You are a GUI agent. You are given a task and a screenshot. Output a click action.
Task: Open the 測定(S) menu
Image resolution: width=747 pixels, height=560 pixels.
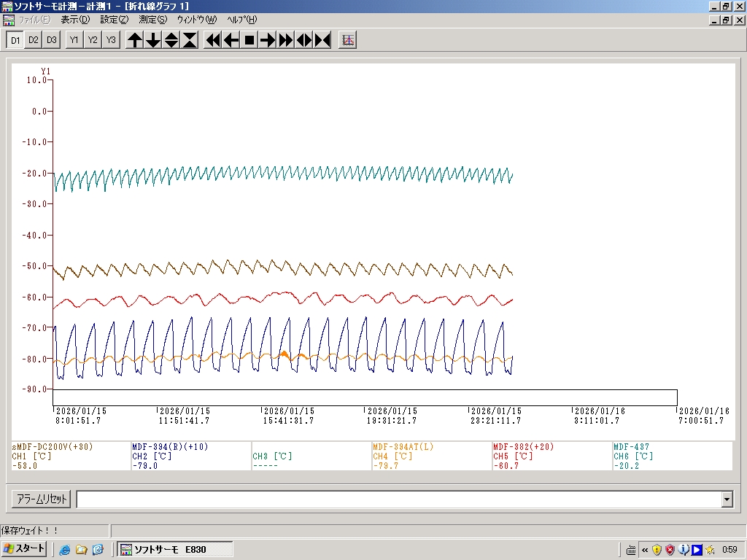(x=152, y=20)
